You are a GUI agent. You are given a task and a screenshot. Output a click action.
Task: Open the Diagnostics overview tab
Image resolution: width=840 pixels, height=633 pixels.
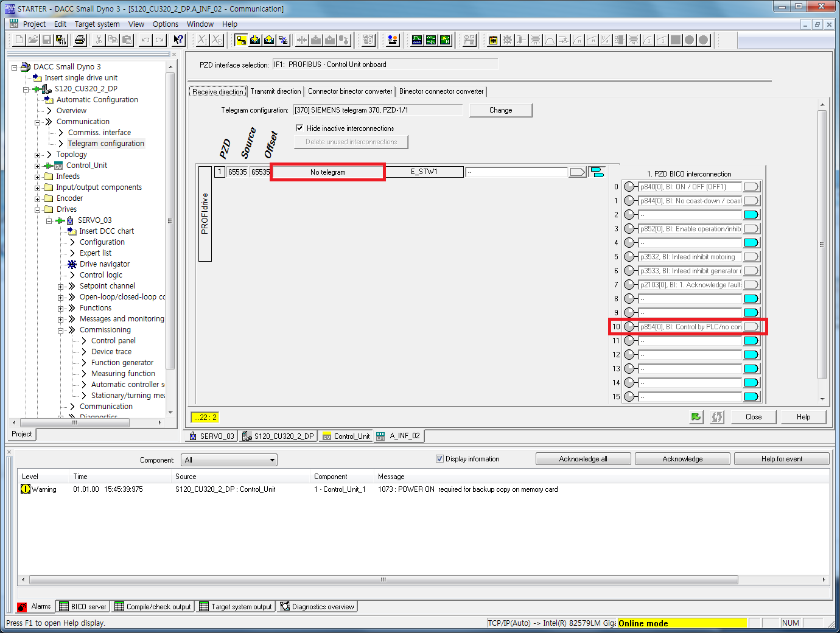[x=317, y=607]
